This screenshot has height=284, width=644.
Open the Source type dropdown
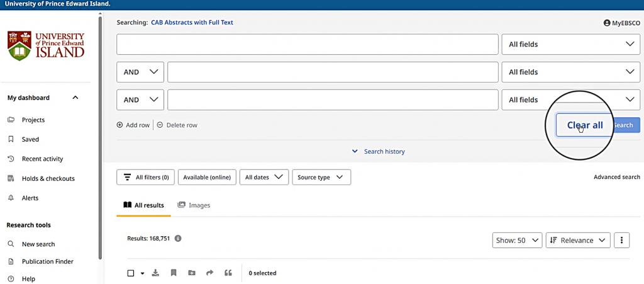coord(321,178)
